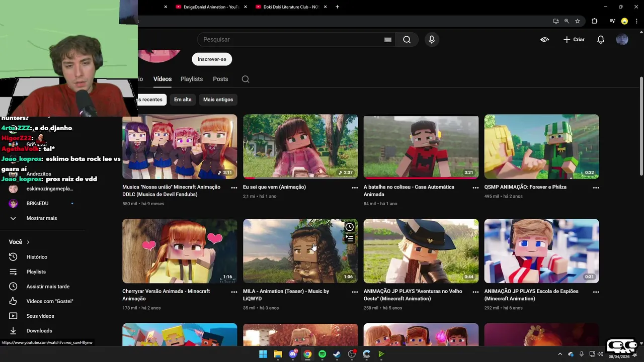644x362 pixels.
Task: Click the YouTube search magnifier button
Action: 407,40
